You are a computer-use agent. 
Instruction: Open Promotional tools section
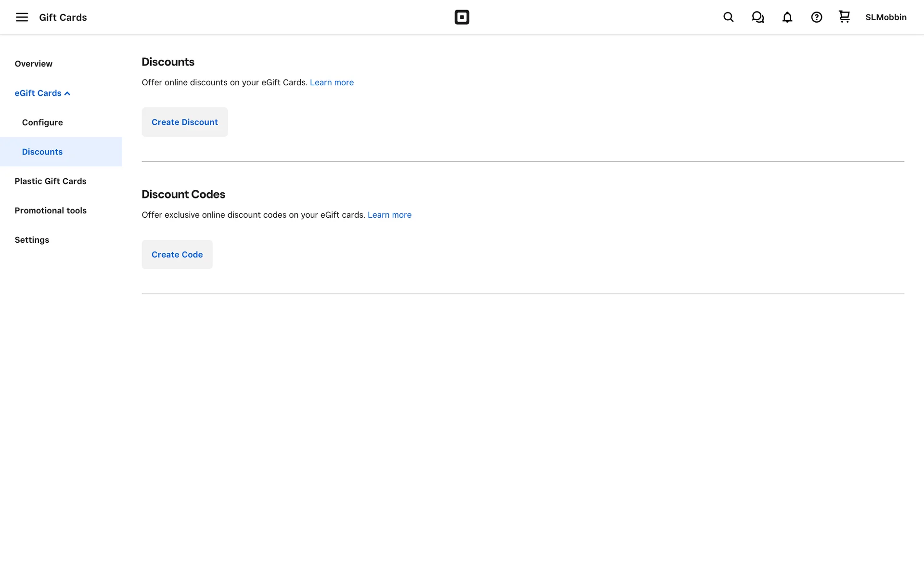[51, 210]
